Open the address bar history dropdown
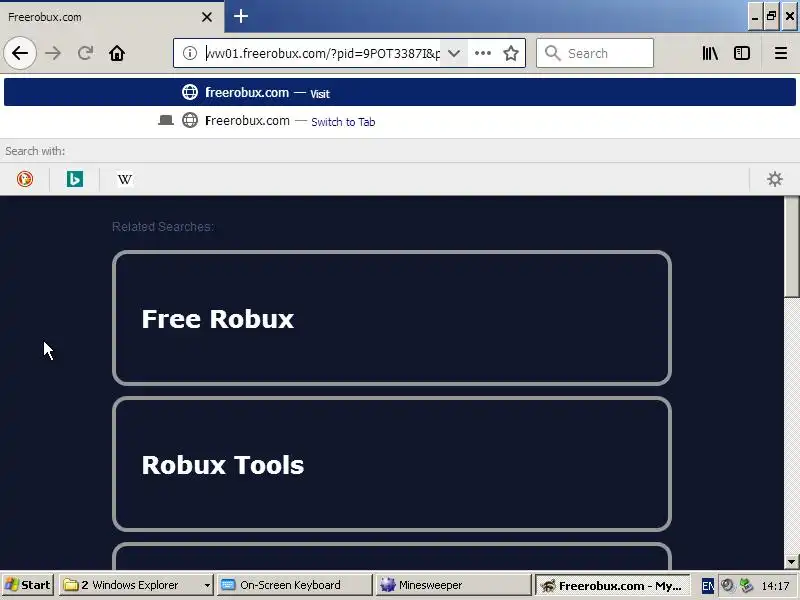 [x=454, y=53]
